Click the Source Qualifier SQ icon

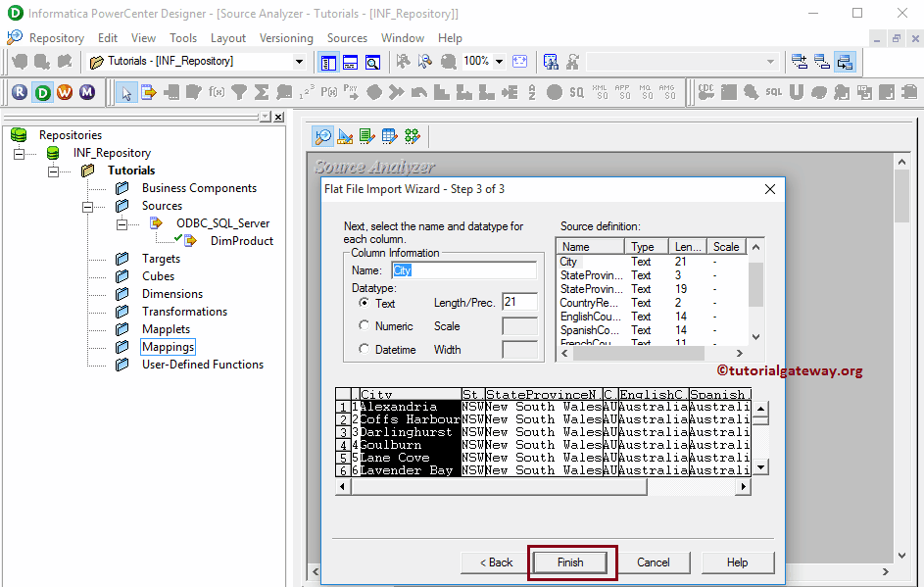576,92
